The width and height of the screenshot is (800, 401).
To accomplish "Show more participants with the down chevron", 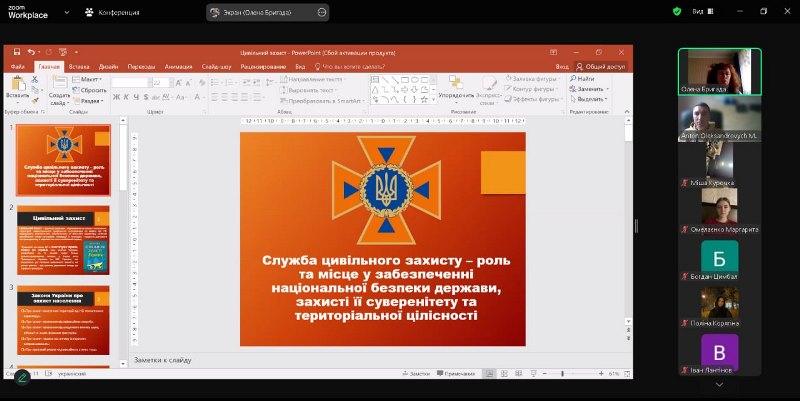I will [719, 385].
